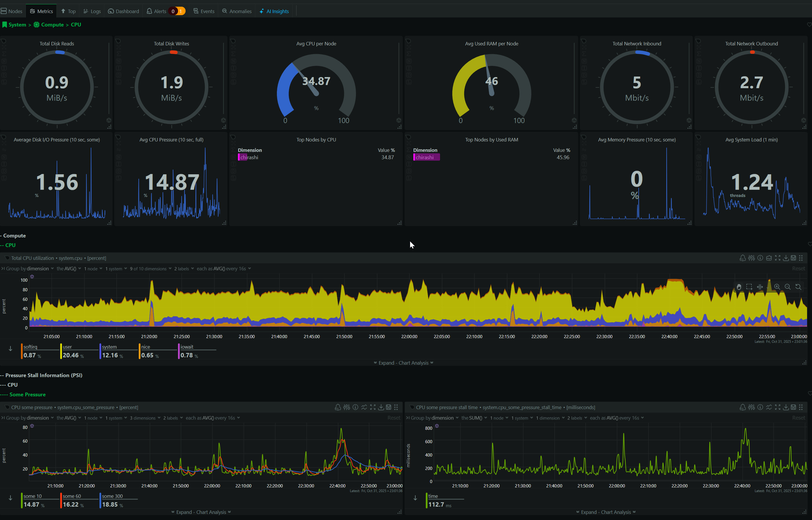Screen dimensions: 812x520
Task: Download data from CPU some pressure chart
Action: pyautogui.click(x=381, y=407)
